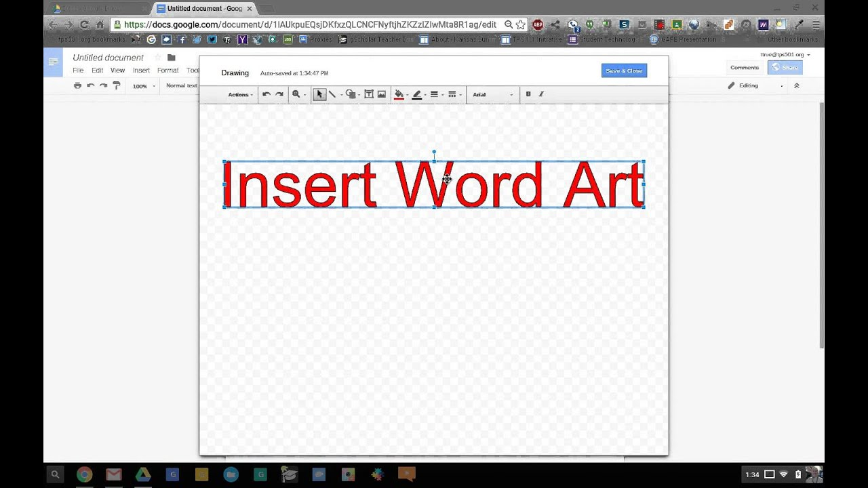Viewport: 868px width, 488px height.
Task: Open the Line dash options
Action: click(x=452, y=94)
